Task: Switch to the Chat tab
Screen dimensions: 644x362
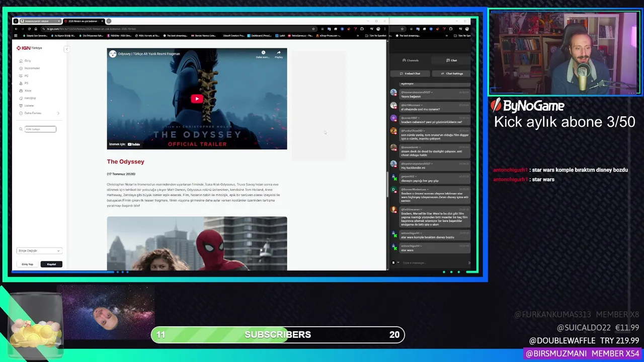Action: [x=451, y=60]
